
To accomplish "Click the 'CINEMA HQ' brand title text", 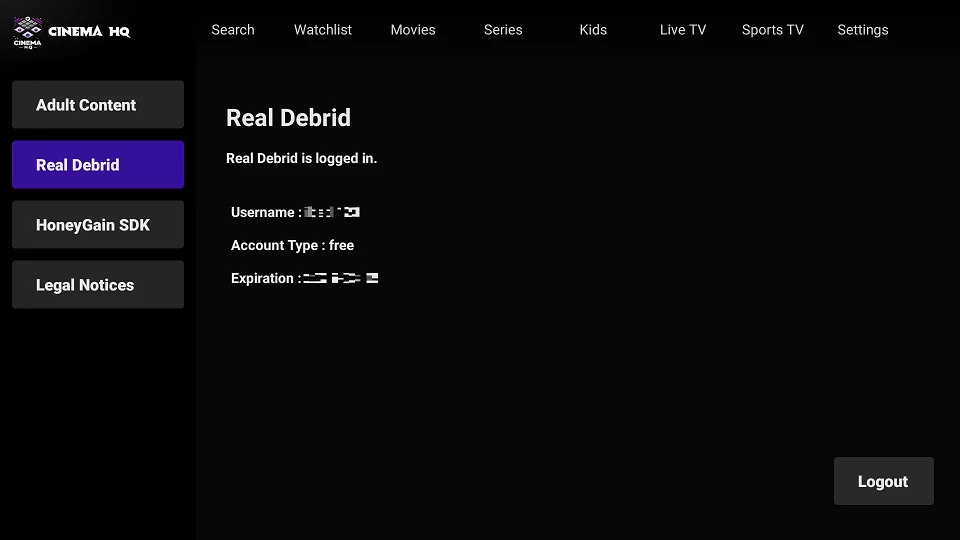I will (x=89, y=32).
